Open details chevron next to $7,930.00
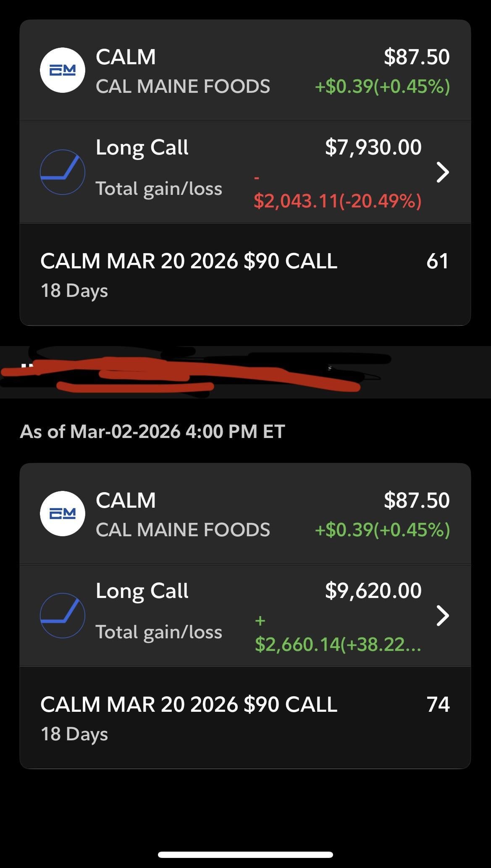Screen dimensions: 491x868 [442, 172]
